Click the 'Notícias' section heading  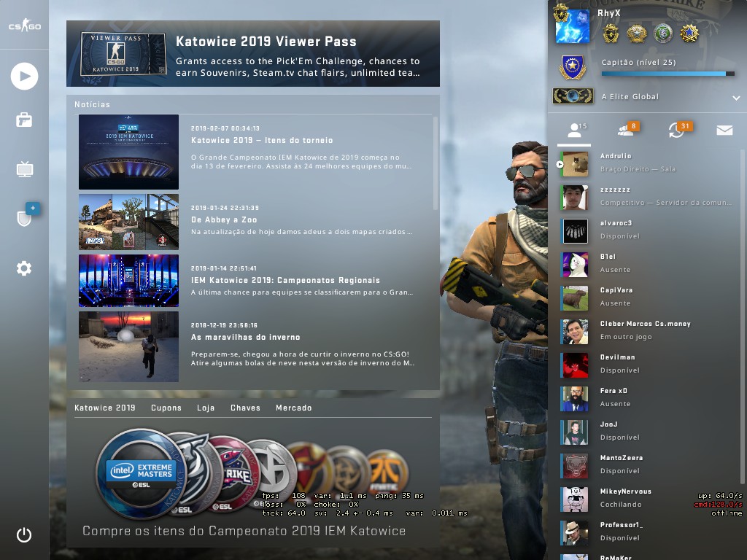[x=93, y=104]
